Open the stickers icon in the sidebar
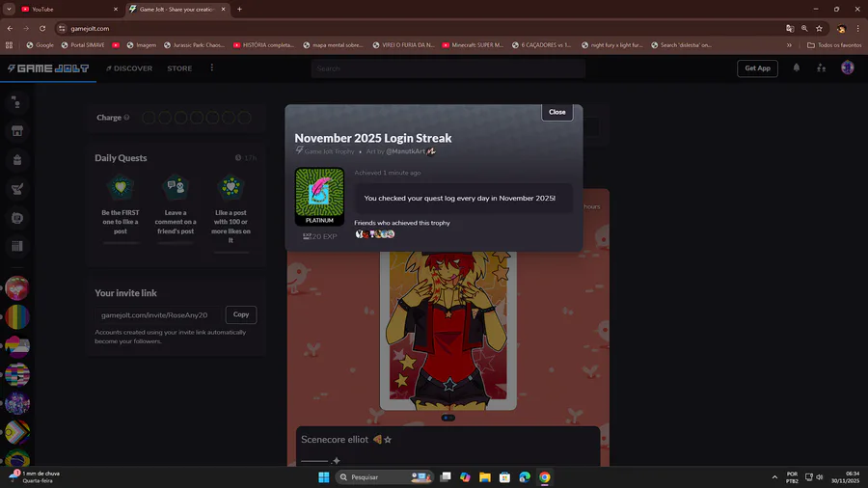This screenshot has height=488, width=868. click(17, 217)
